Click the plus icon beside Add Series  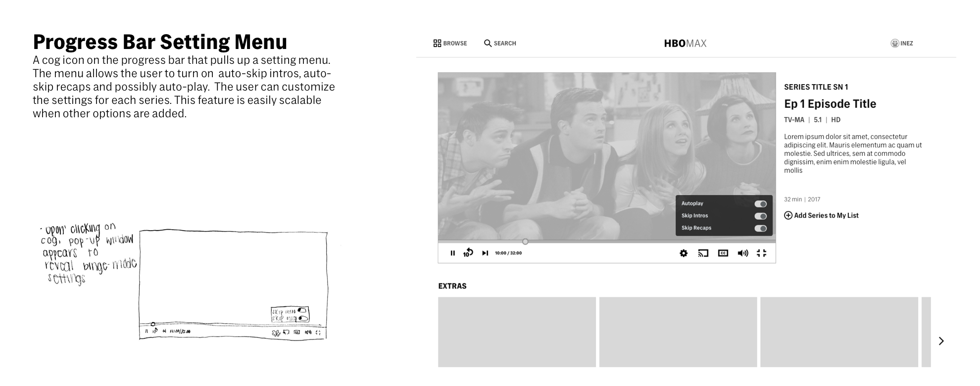click(x=788, y=215)
